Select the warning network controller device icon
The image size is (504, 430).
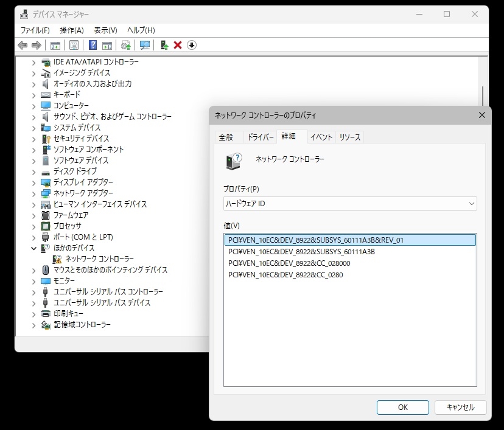[x=57, y=259]
